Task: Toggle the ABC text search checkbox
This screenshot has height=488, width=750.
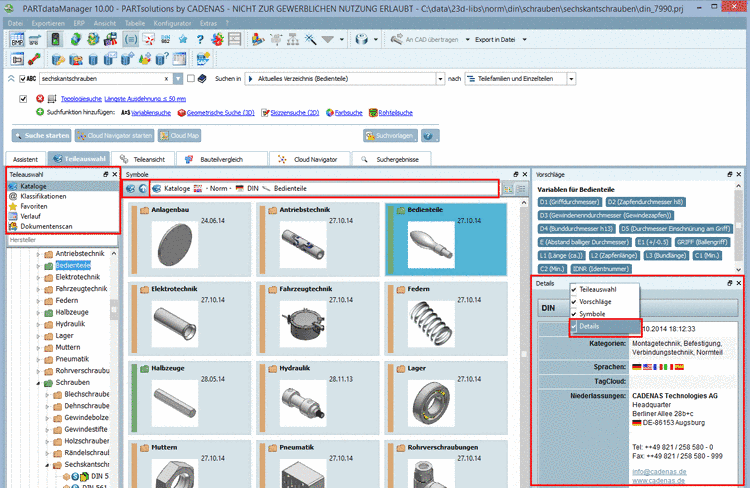Action: [22, 78]
